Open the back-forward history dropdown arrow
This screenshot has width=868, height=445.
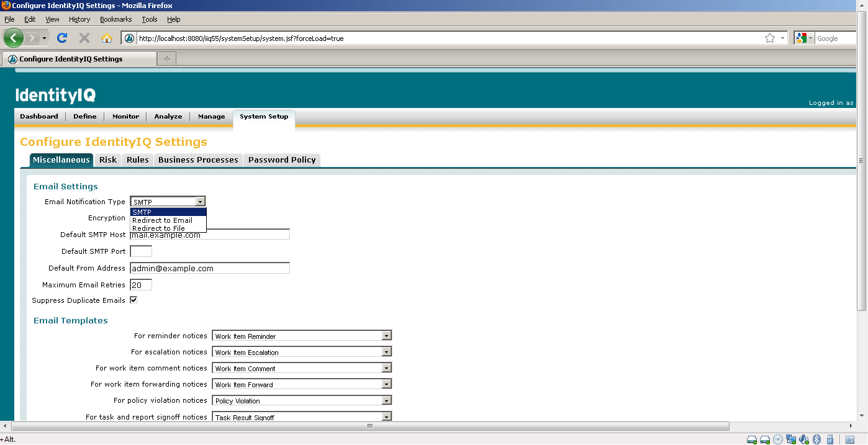click(x=45, y=38)
